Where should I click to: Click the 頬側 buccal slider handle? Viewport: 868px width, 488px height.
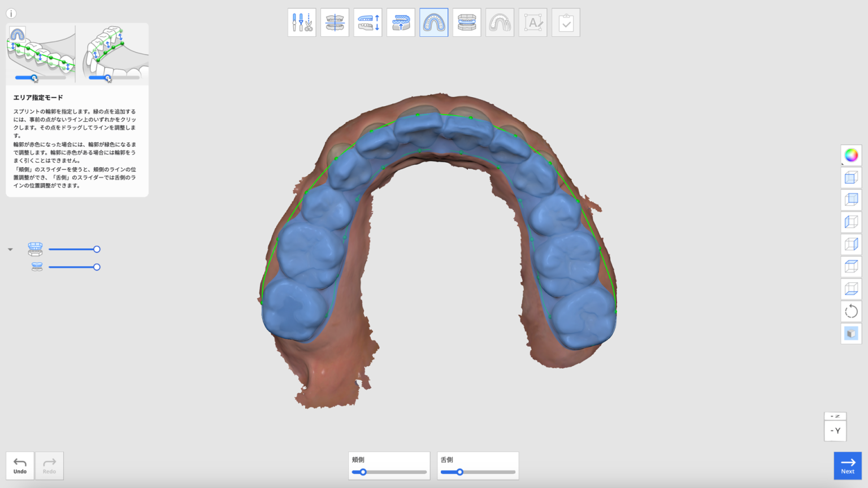(x=363, y=471)
